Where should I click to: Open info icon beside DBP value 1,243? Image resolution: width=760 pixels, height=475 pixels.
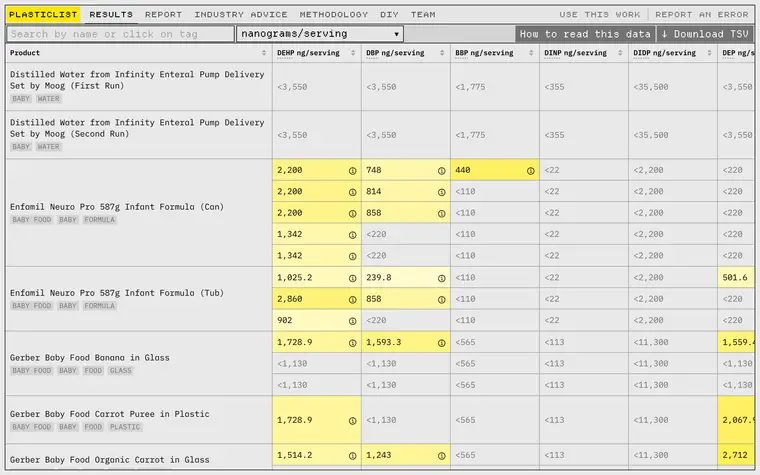coord(442,456)
